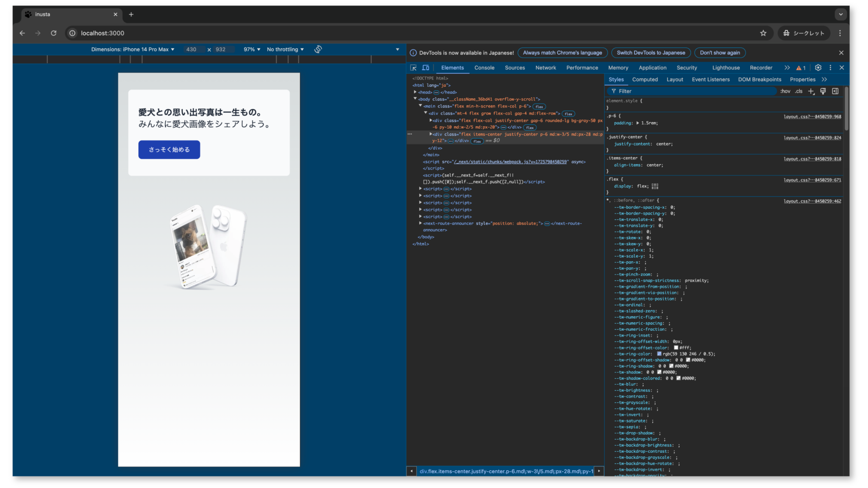Reload the page
This screenshot has width=868, height=488.
tap(53, 33)
